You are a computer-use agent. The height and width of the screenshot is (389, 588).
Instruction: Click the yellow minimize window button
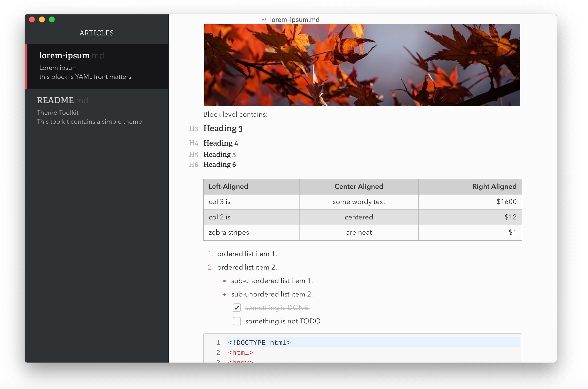tap(42, 19)
